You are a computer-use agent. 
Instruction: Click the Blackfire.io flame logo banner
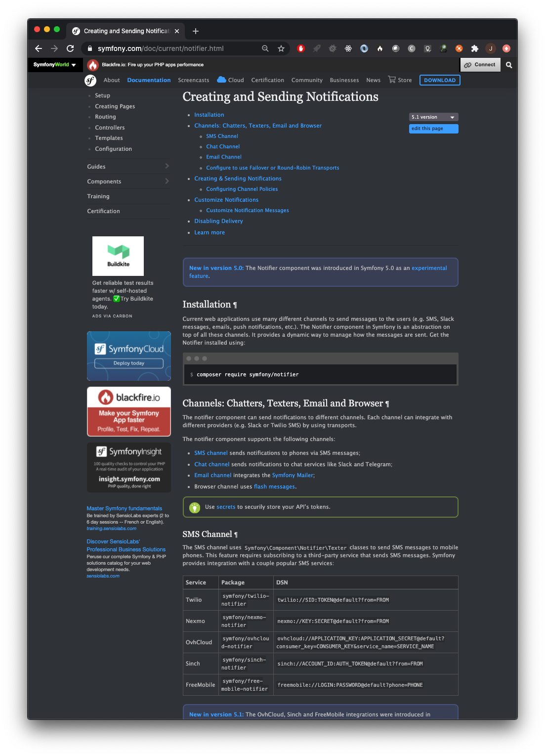[93, 65]
